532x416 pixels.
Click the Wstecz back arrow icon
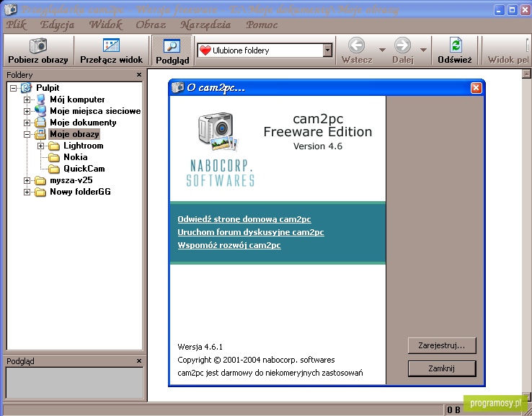click(357, 45)
